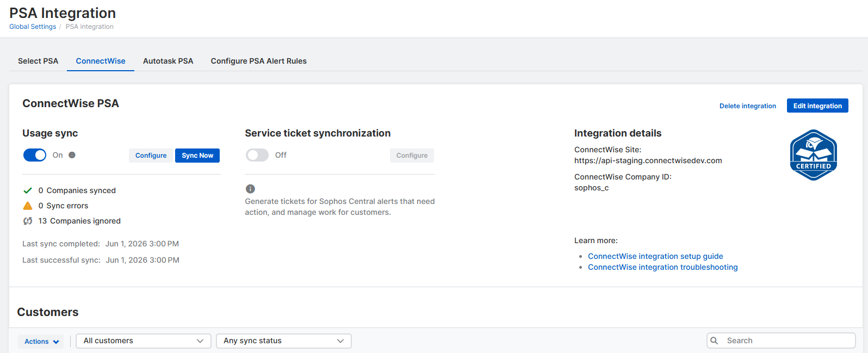868x353 pixels.
Task: Click the Last successful sync date text
Action: (142, 260)
